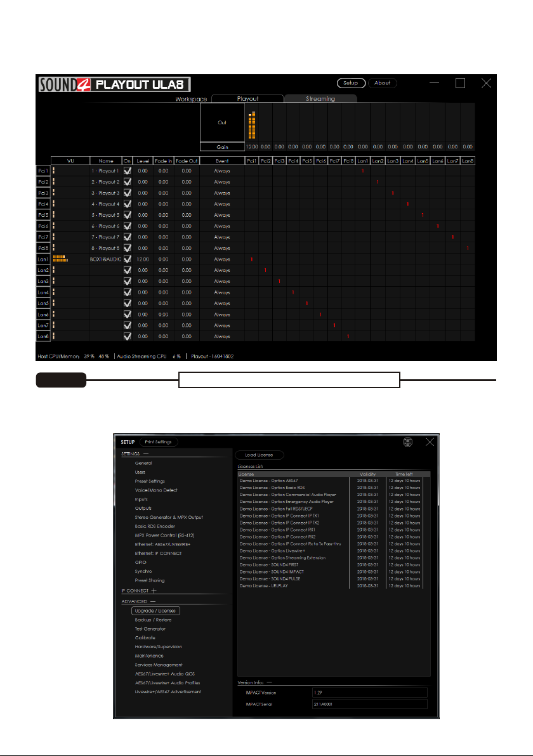Click the Load License button

[x=259, y=455]
